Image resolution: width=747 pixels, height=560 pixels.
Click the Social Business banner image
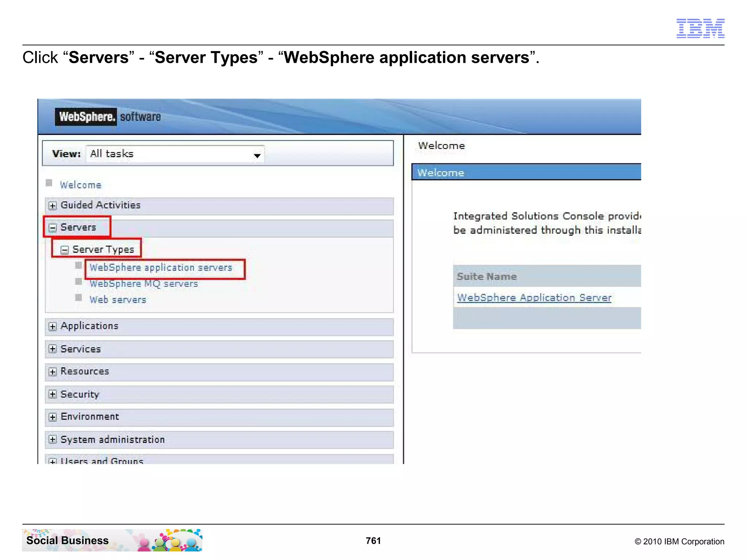(112, 540)
